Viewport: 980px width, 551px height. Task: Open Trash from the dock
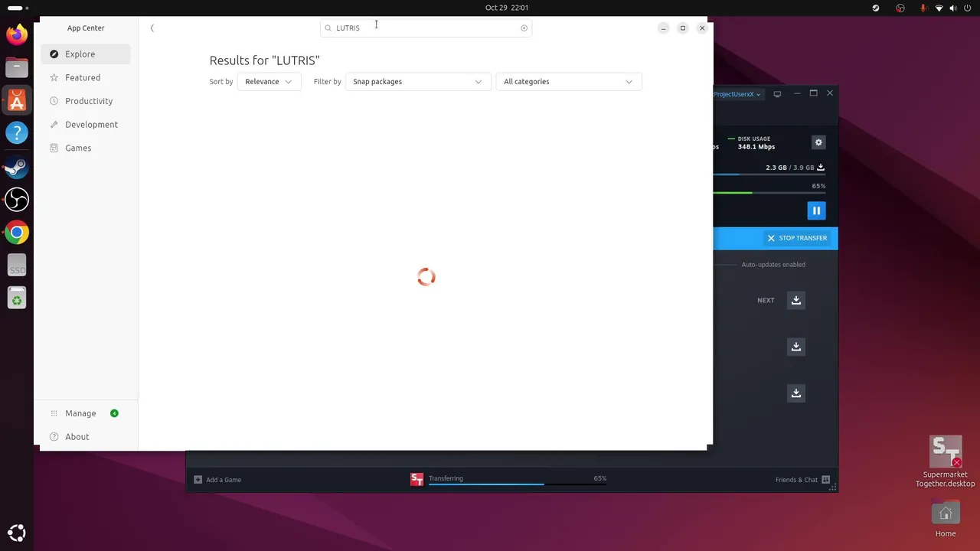coord(17,298)
